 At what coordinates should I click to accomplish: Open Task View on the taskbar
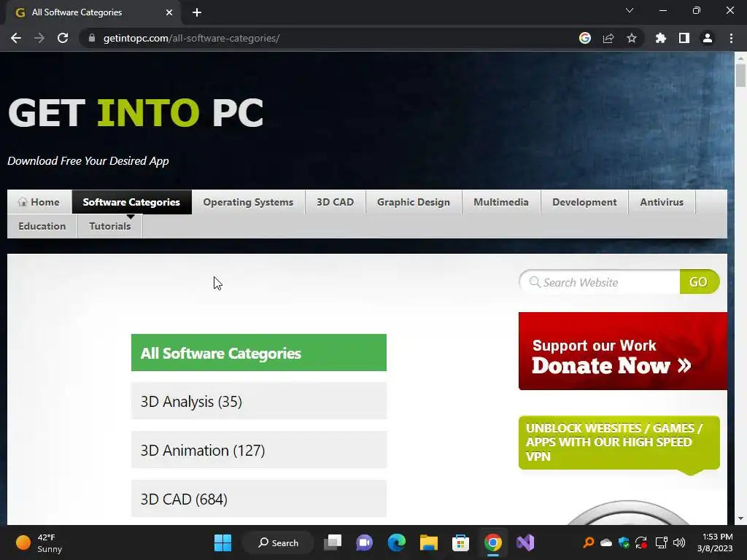[x=333, y=542]
